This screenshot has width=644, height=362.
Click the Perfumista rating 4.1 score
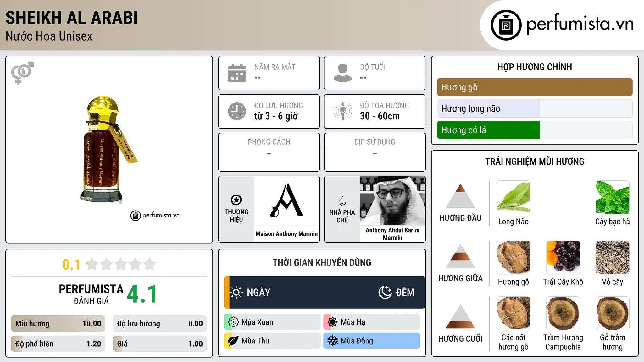142,294
